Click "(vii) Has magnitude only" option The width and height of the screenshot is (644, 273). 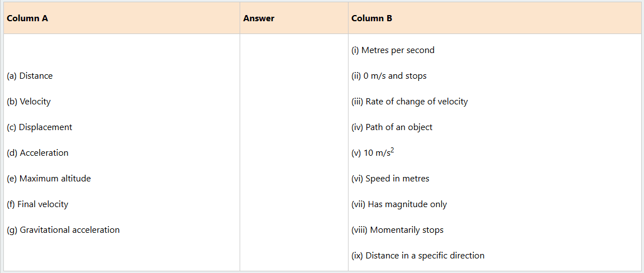pos(399,204)
